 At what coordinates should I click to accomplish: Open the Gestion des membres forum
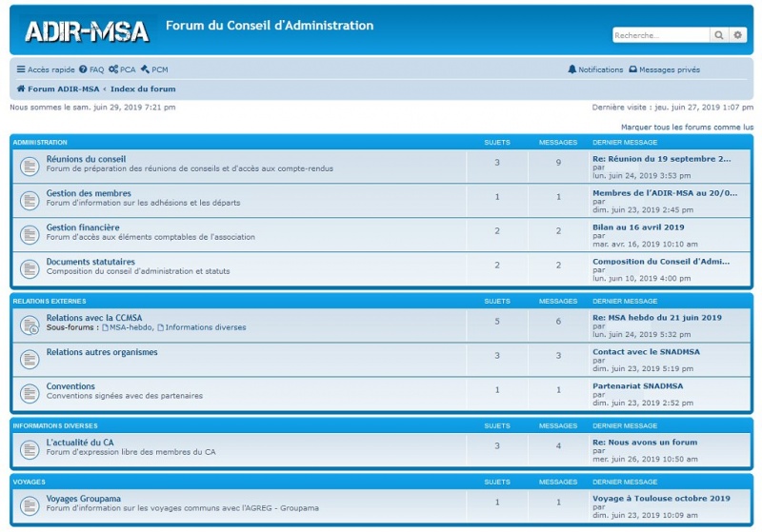89,193
